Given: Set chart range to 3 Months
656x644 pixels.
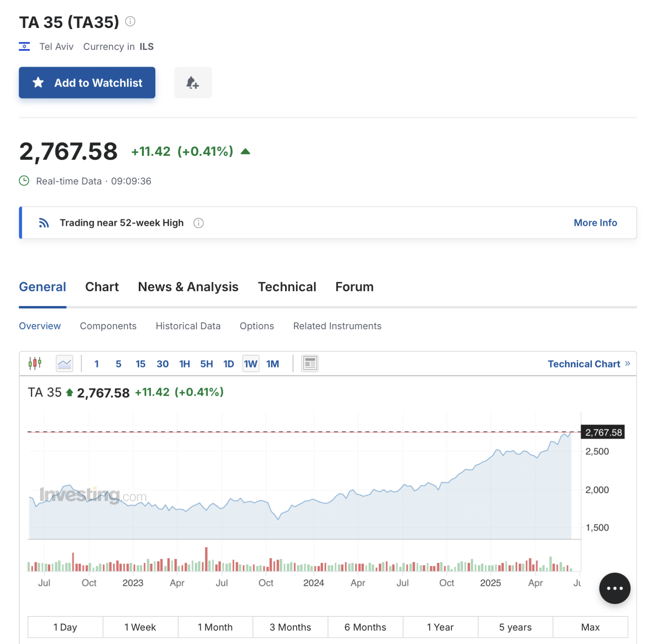Looking at the screenshot, I should click(x=290, y=627).
